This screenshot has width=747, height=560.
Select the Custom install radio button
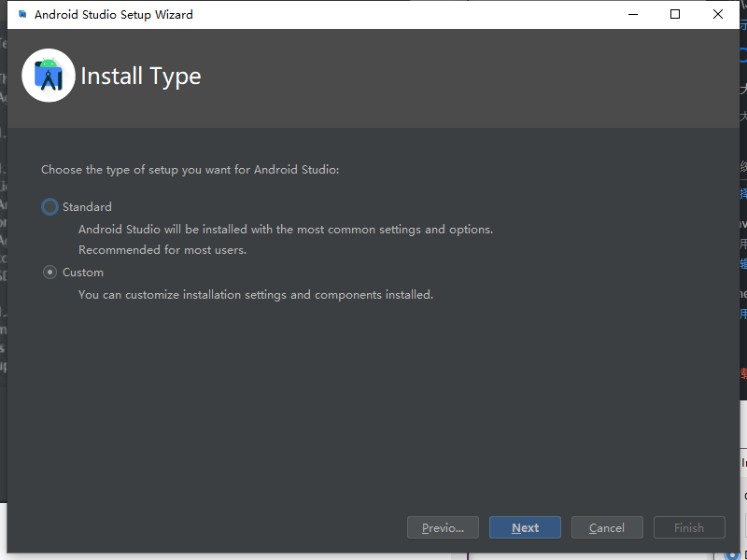point(49,273)
